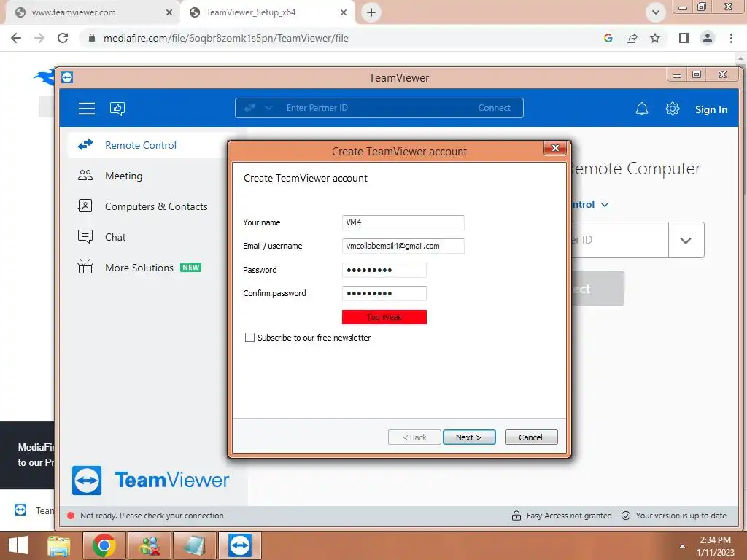Click the disabled Back button

pos(414,437)
